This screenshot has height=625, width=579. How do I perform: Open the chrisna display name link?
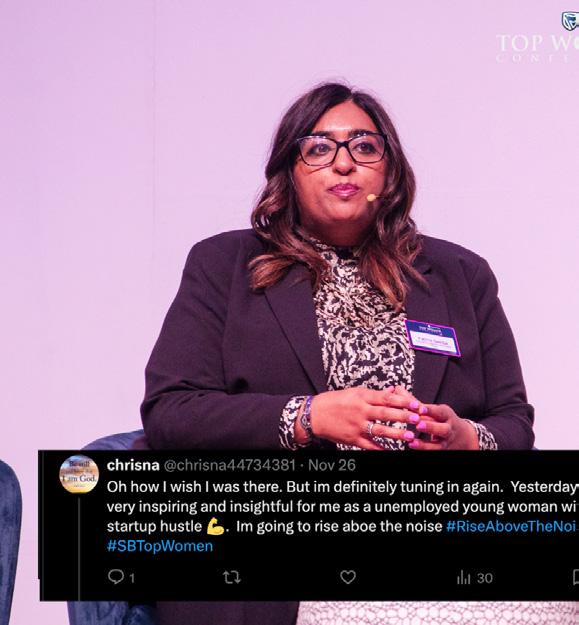pos(133,465)
